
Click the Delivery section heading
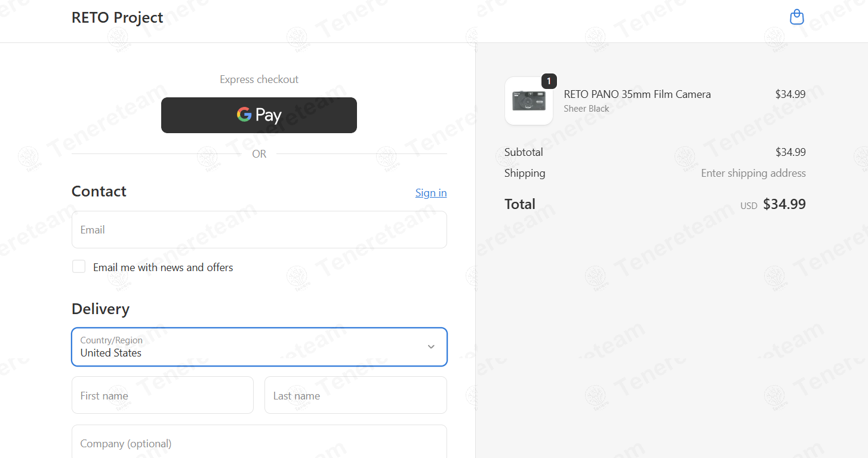100,309
